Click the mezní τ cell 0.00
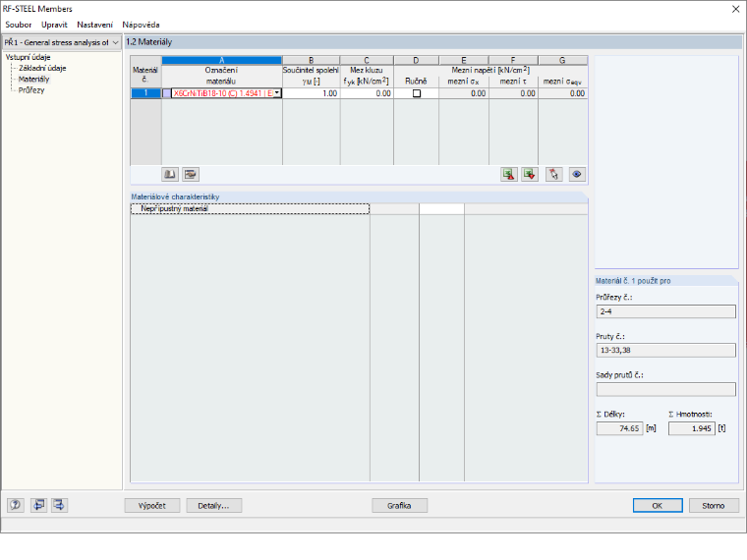This screenshot has height=560, width=747. 513,93
